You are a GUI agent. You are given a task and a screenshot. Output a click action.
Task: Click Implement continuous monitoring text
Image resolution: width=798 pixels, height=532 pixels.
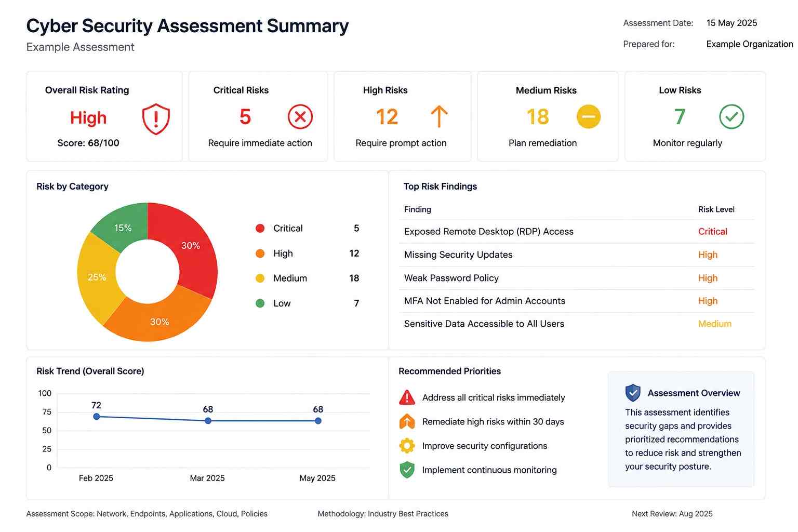pyautogui.click(x=489, y=470)
